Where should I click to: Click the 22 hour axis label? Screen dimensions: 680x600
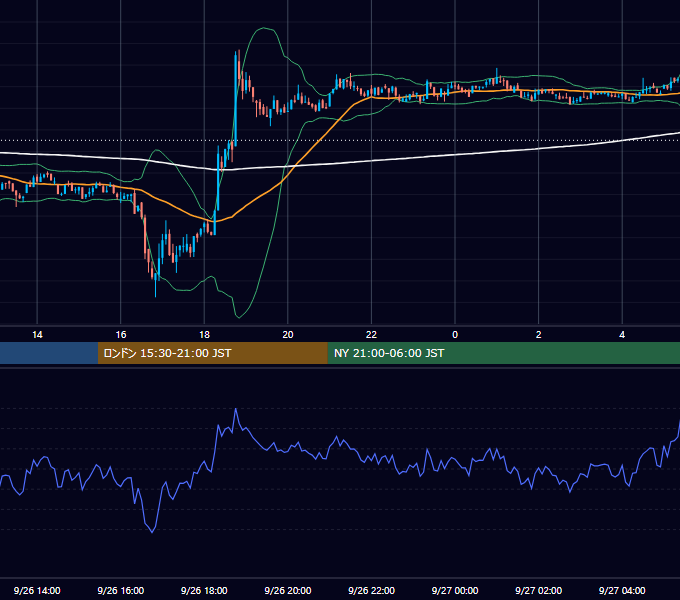pos(371,335)
